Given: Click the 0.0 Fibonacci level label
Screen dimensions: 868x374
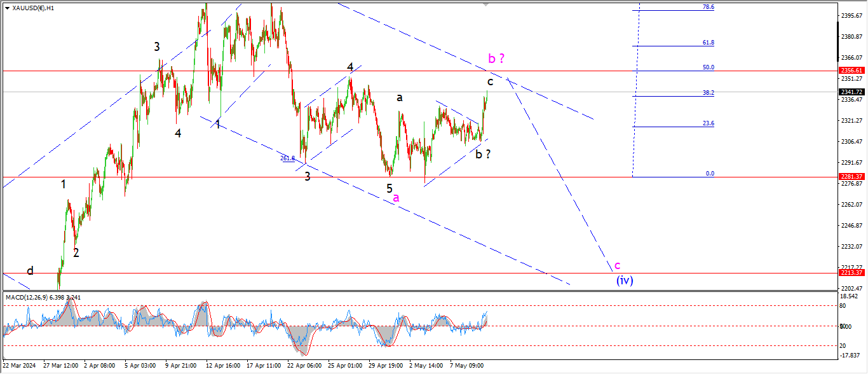Looking at the screenshot, I should click(x=710, y=173).
